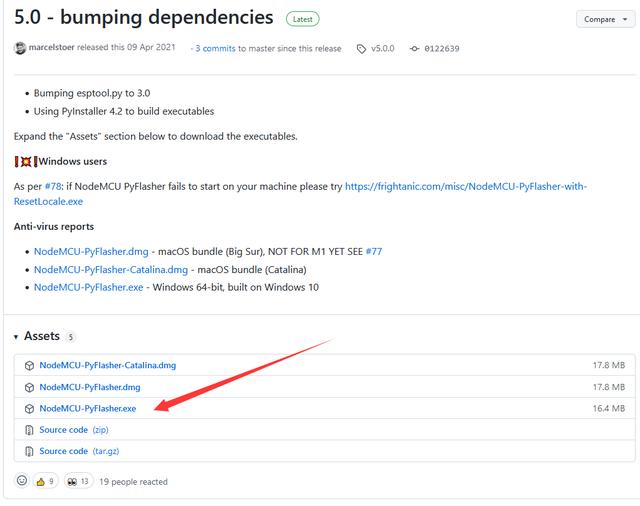
Task: Open NodeMCU-PyFlasher.exe anti-virus report link
Action: coord(89,287)
